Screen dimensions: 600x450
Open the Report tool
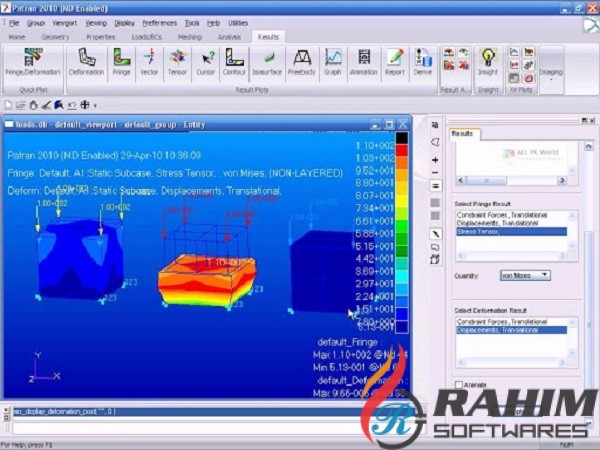pyautogui.click(x=395, y=62)
